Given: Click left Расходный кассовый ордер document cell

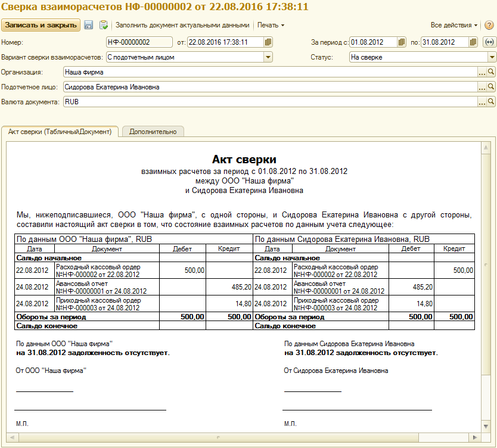Looking at the screenshot, I should 107,270.
